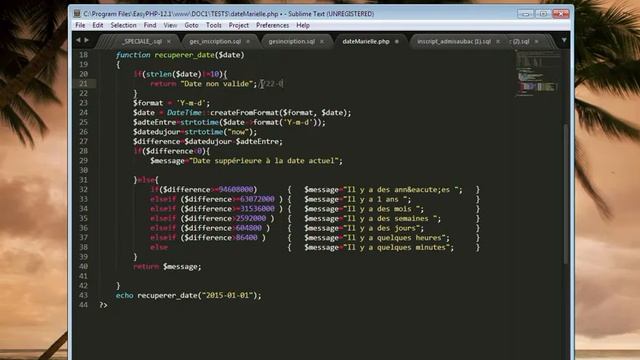Click the number 63072000 on line 33

click(x=257, y=199)
